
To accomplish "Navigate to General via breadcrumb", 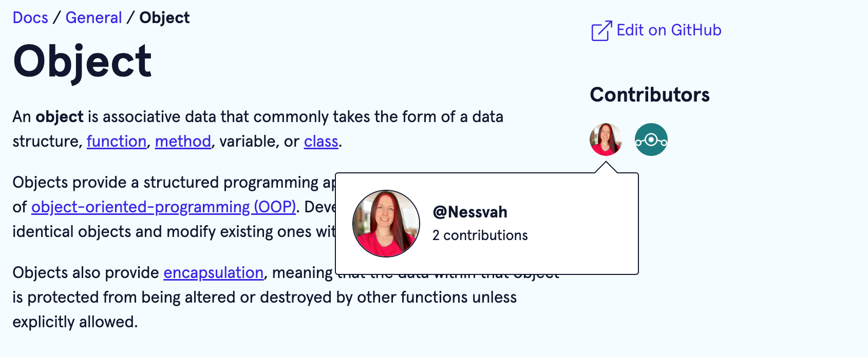I will pos(93,17).
